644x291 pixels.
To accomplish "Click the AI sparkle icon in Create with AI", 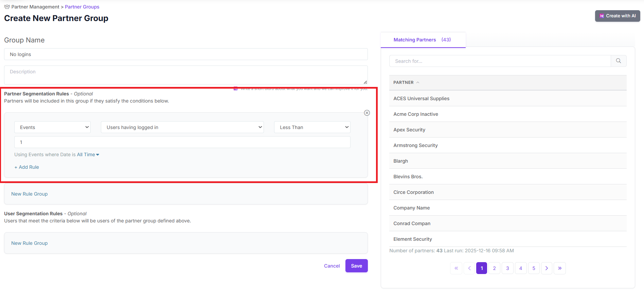I will [x=602, y=16].
